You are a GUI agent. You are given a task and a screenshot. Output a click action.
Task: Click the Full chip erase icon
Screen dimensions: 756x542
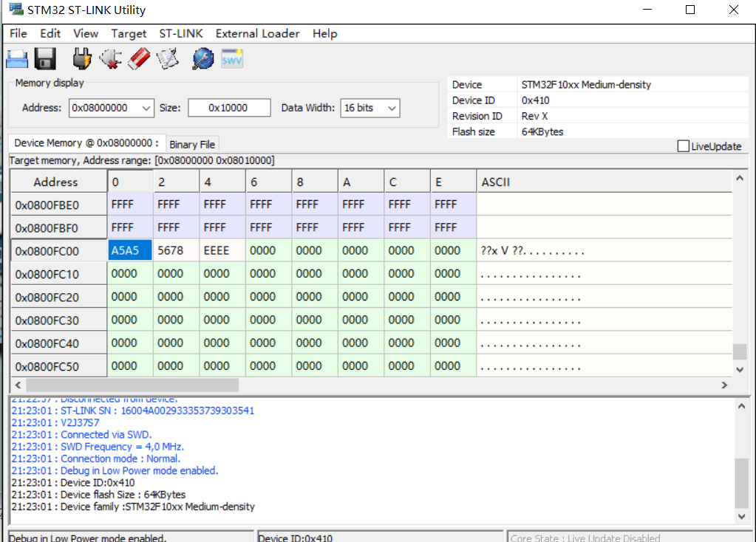139,59
